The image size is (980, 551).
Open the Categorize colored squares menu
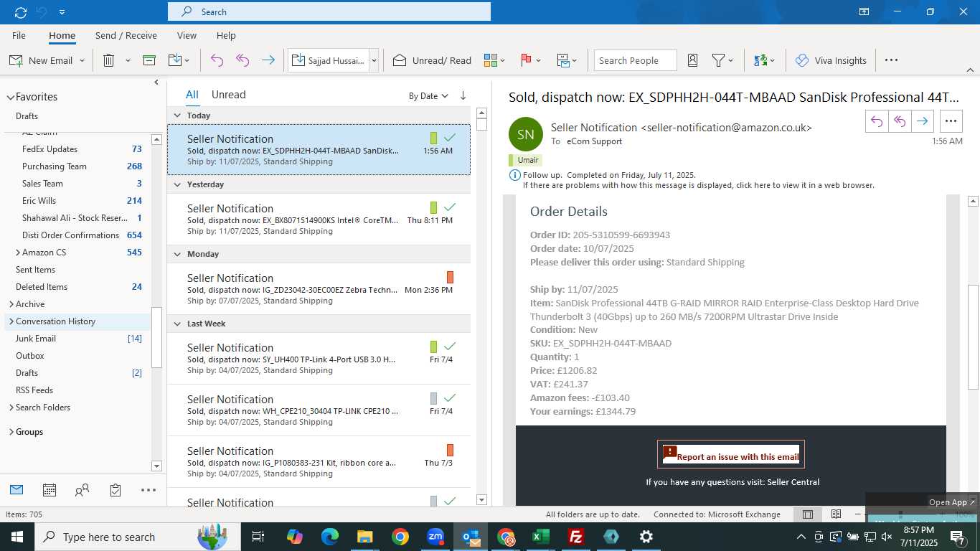click(494, 60)
